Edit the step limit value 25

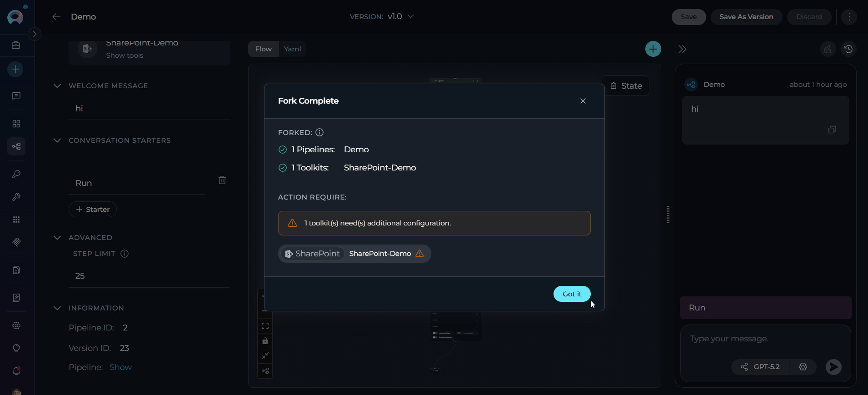(x=149, y=276)
